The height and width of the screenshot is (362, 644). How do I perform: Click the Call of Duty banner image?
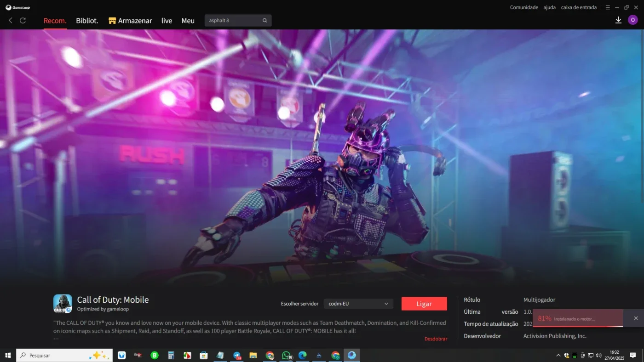click(321, 156)
